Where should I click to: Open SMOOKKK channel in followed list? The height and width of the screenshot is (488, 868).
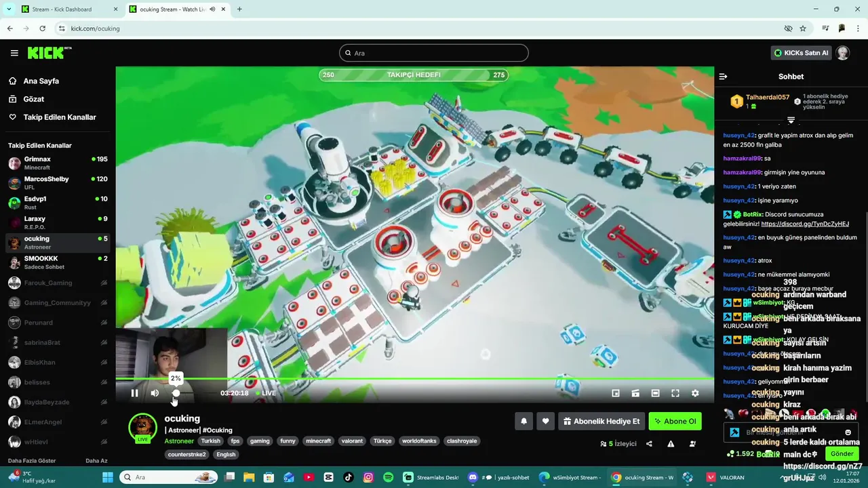[58, 262]
